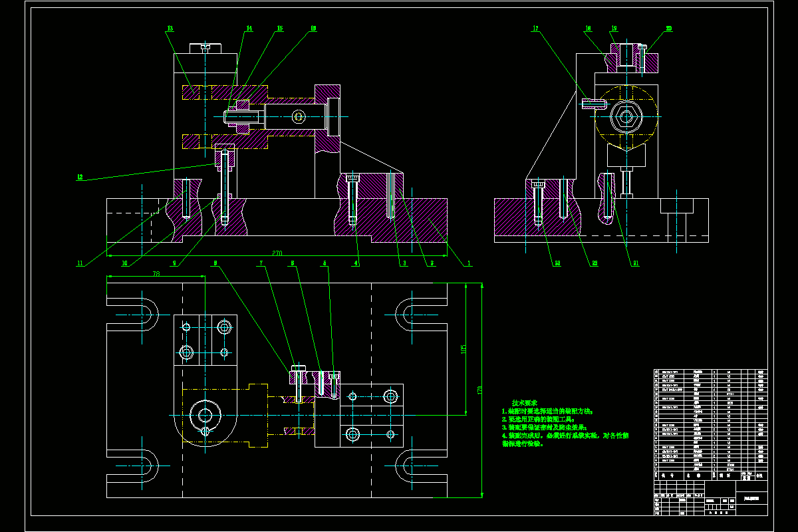
Task: Click part balloon number 11
Action: click(80, 263)
